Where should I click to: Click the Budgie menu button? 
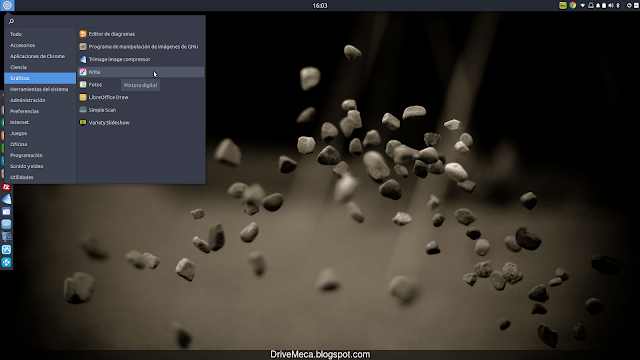(x=7, y=5)
